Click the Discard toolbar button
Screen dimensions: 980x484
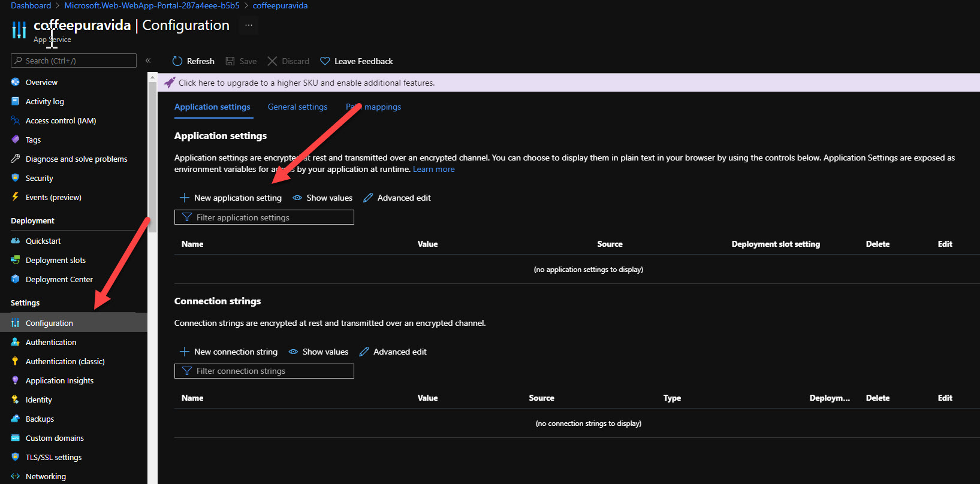click(288, 61)
